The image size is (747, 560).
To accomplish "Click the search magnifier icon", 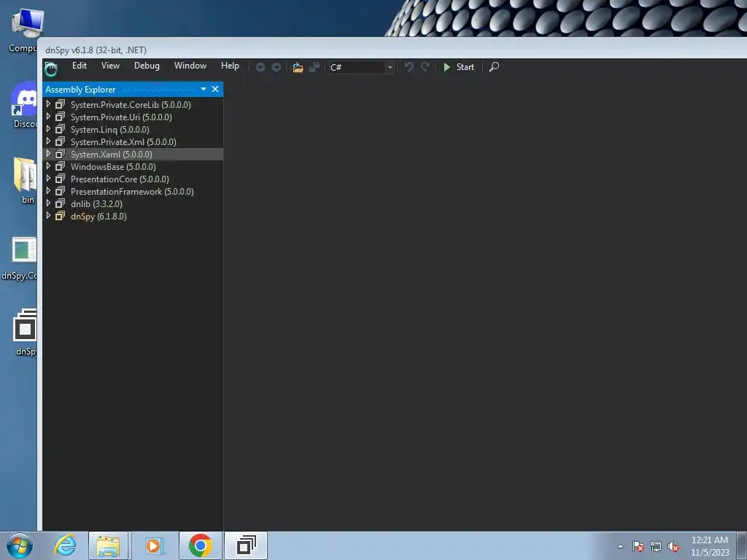I will (x=494, y=67).
